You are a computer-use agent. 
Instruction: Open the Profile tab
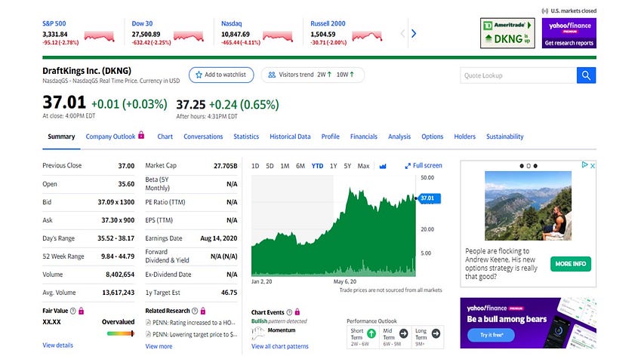(x=330, y=137)
